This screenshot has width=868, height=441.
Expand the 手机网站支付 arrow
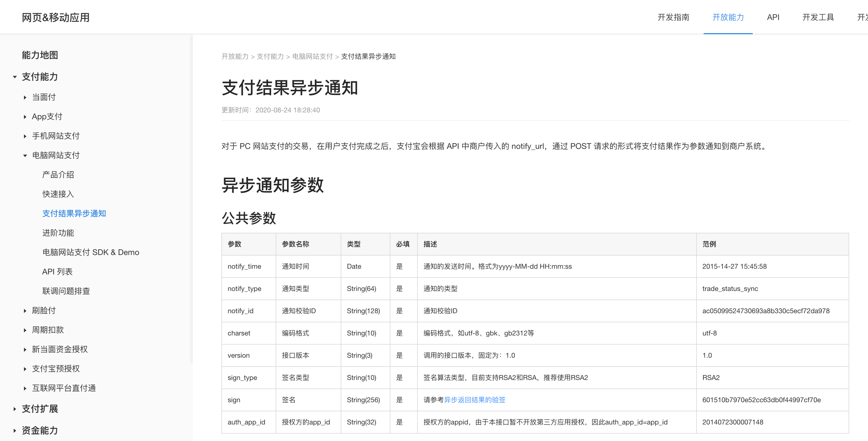25,136
